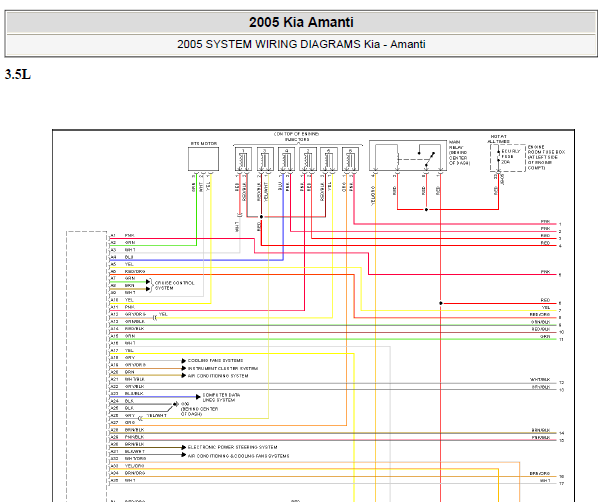Click the 'A34 BRN/ORG' pin label
The width and height of the screenshot is (598, 502).
pos(128,473)
